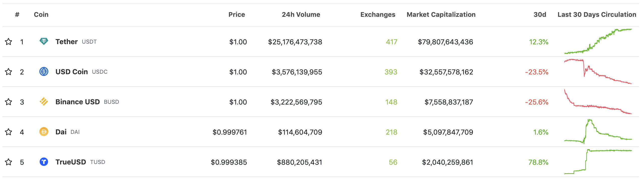Open Dai's 30-day circulation sparkline chart
644x179 pixels.
click(x=598, y=132)
